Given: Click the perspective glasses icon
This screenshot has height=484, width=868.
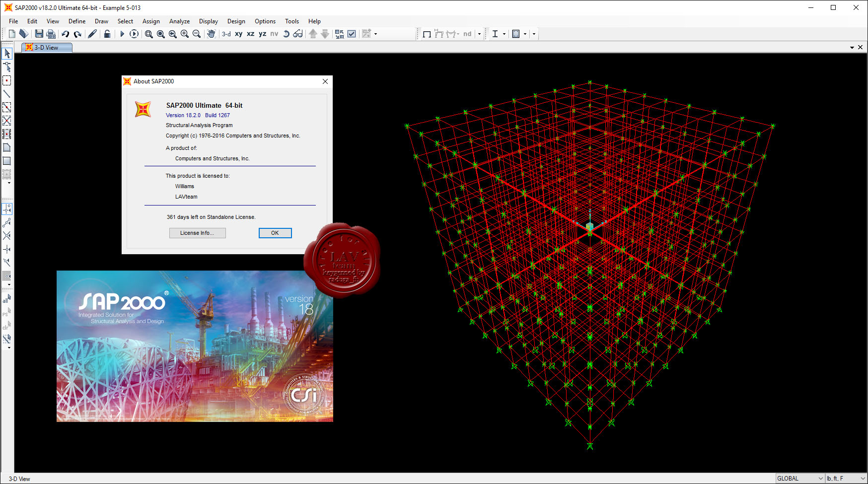Looking at the screenshot, I should tap(298, 34).
